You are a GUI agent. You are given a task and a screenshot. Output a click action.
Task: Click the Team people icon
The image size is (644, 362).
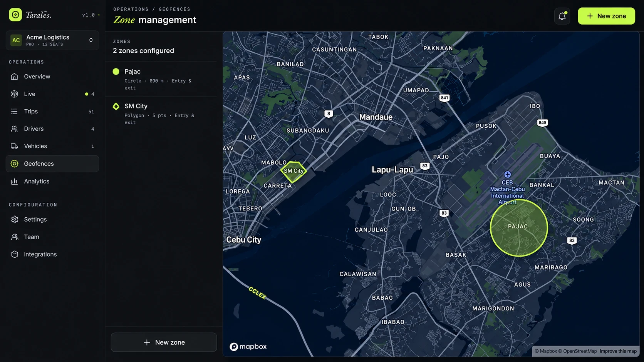(x=15, y=237)
